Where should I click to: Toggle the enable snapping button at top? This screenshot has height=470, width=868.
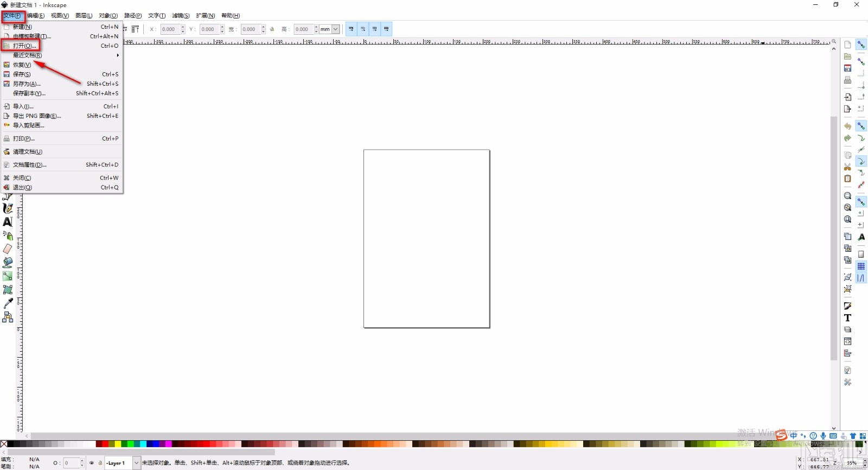[861, 45]
